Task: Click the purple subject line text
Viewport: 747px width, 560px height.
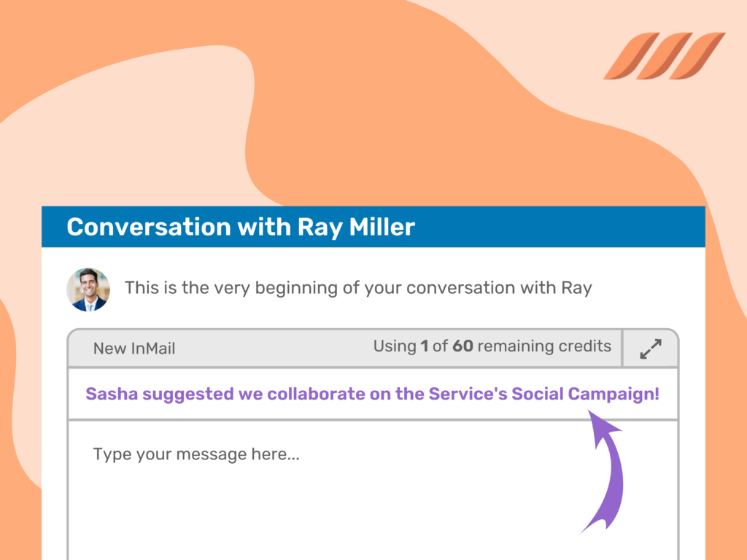Action: 372,394
